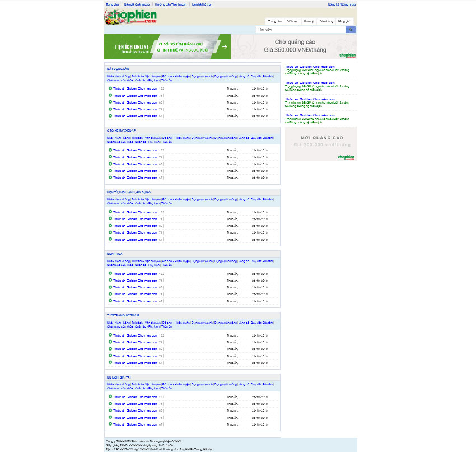Click the Mời quảng cáo sidebar banner
476x476 pixels.
click(x=321, y=144)
